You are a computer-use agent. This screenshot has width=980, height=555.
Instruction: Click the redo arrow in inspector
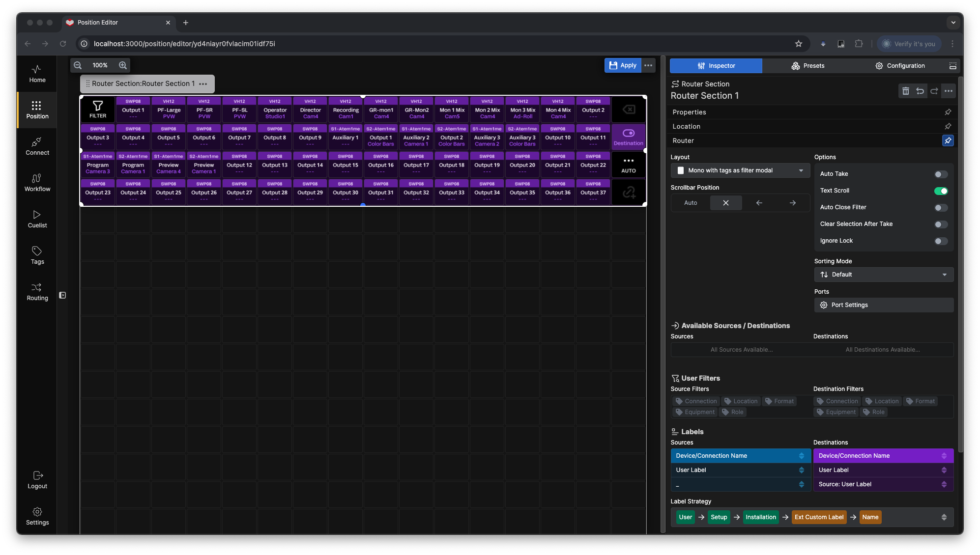click(934, 91)
